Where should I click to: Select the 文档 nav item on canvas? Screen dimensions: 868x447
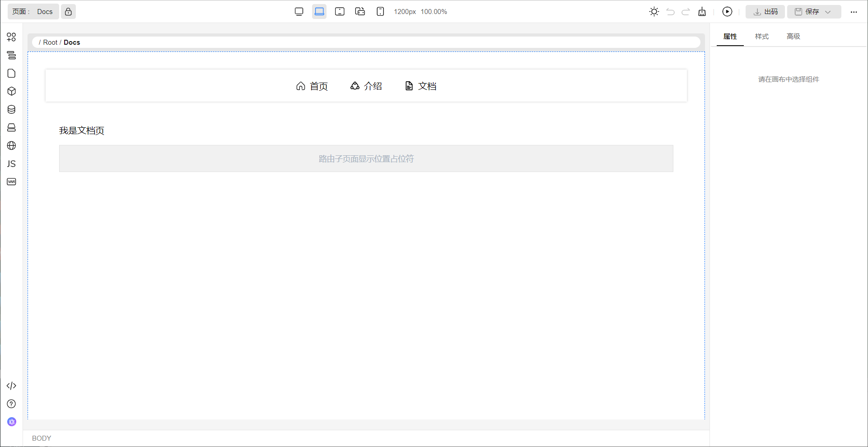click(420, 86)
